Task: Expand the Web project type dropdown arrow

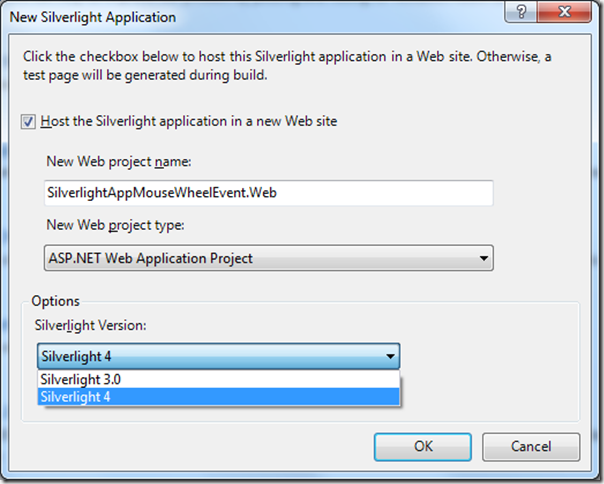Action: [483, 258]
